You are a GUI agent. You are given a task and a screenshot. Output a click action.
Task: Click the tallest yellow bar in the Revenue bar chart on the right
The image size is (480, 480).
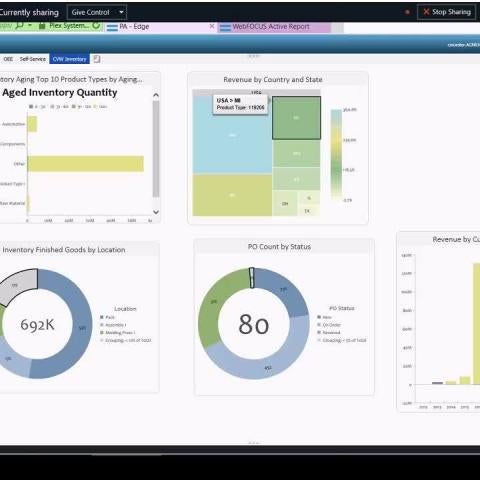(476, 324)
